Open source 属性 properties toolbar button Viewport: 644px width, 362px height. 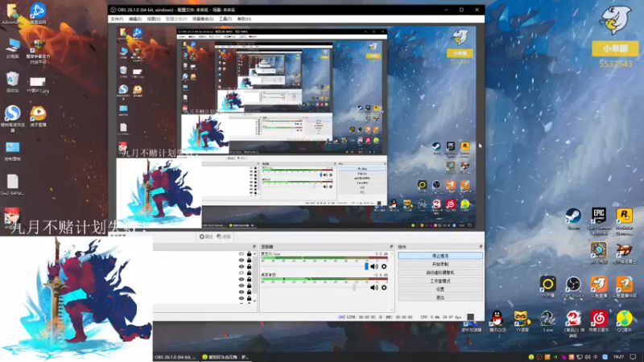pyautogui.click(x=206, y=237)
